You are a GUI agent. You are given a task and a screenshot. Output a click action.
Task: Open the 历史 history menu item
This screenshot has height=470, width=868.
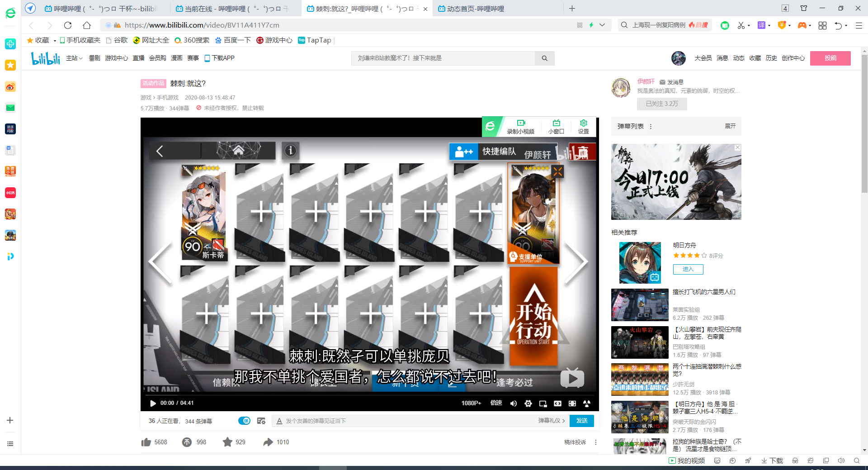tap(771, 58)
